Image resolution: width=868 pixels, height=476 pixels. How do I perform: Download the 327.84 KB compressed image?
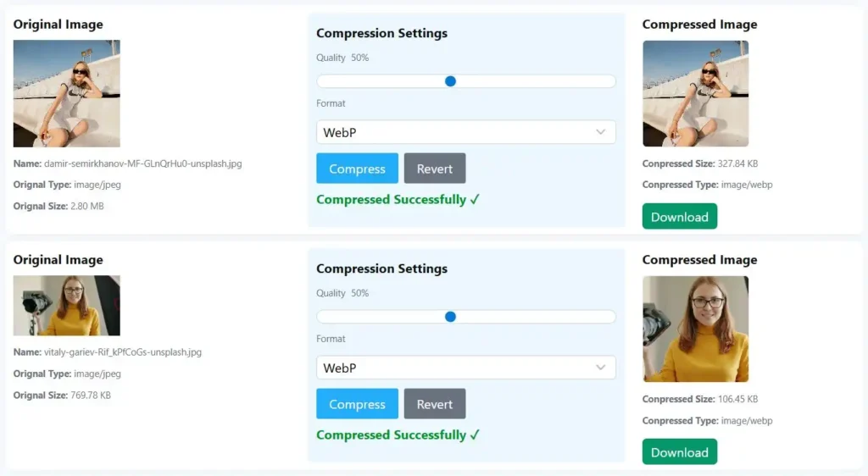click(679, 217)
